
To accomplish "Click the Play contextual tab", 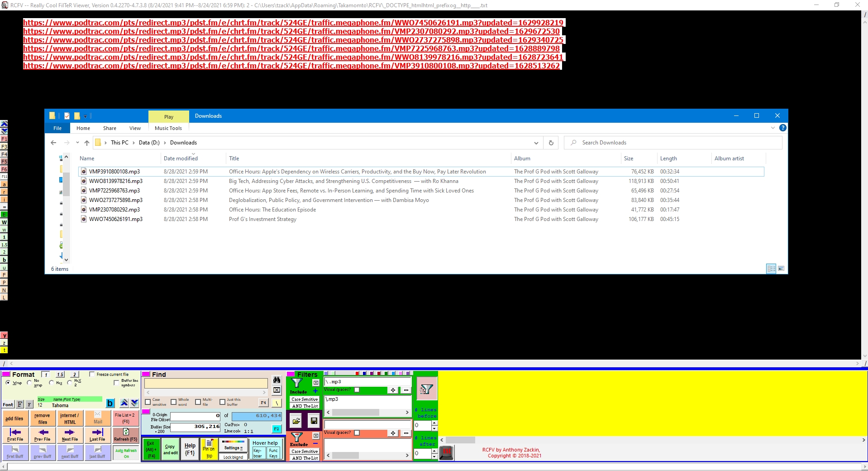I will [169, 117].
